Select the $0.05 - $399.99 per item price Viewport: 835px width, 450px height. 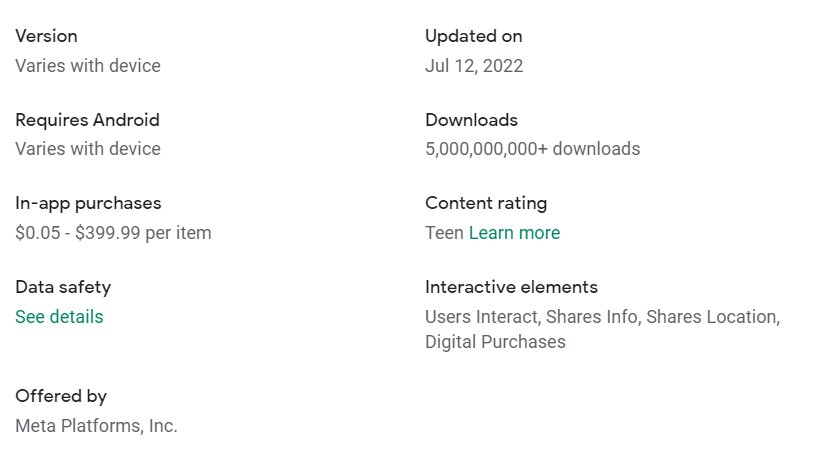point(113,233)
